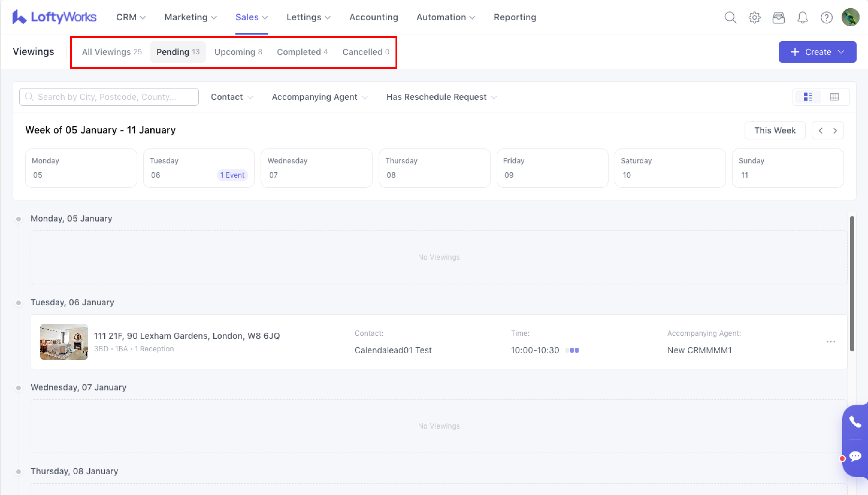Switch to grid table view toggle

tap(834, 97)
